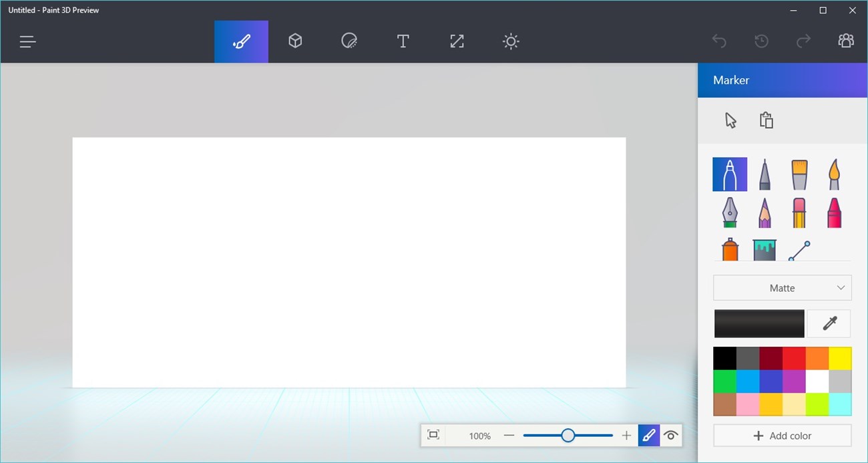Open the Stickers panel
The height and width of the screenshot is (463, 868).
349,41
